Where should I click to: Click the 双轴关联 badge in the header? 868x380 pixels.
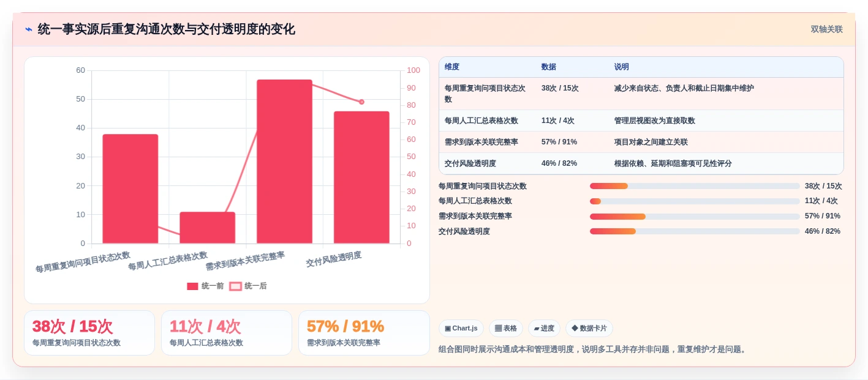click(x=826, y=29)
